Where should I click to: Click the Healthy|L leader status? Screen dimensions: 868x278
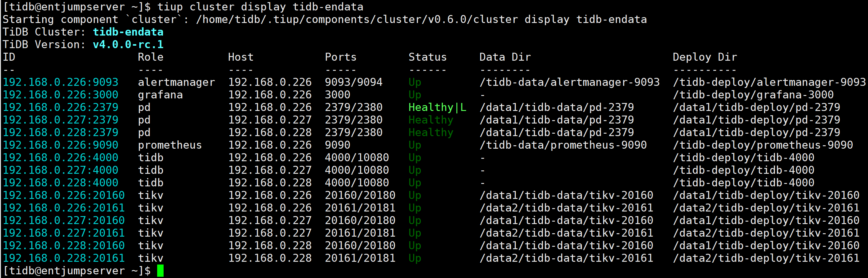[x=437, y=107]
